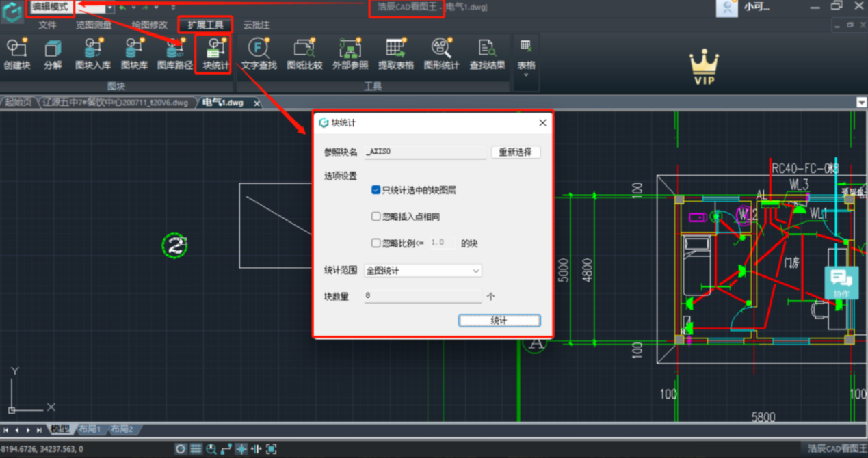Click the 图纸比较 drawing compare icon
Viewport: 868px width, 458px height.
(304, 48)
